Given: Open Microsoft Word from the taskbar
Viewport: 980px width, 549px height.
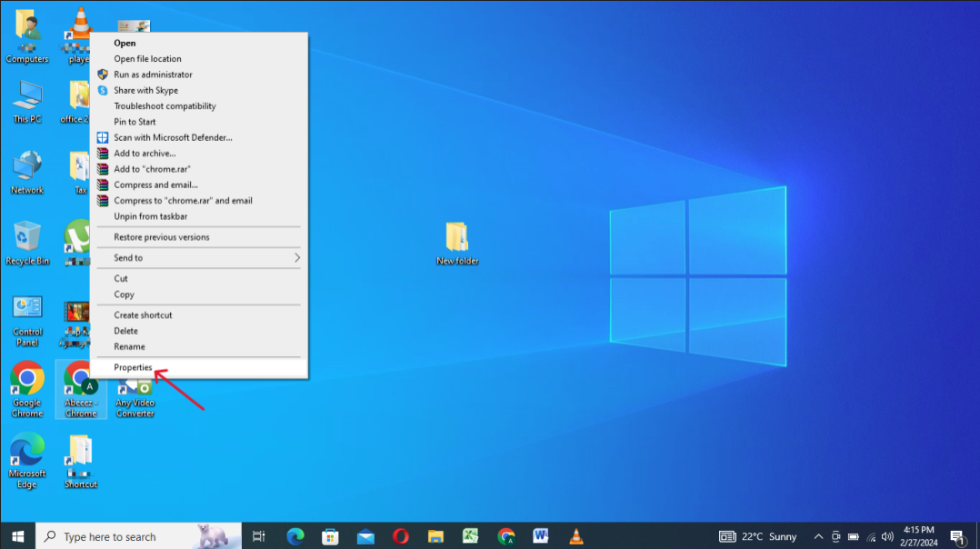Looking at the screenshot, I should (x=540, y=536).
